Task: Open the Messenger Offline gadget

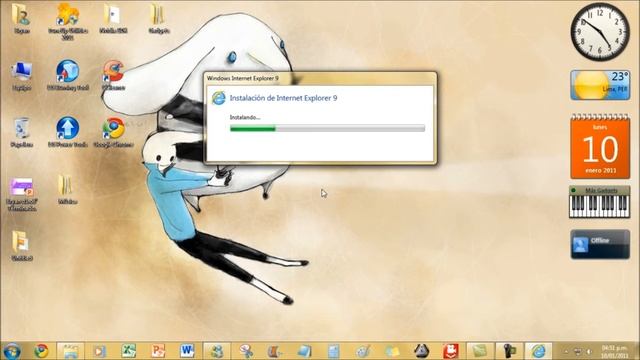Action: (x=600, y=244)
